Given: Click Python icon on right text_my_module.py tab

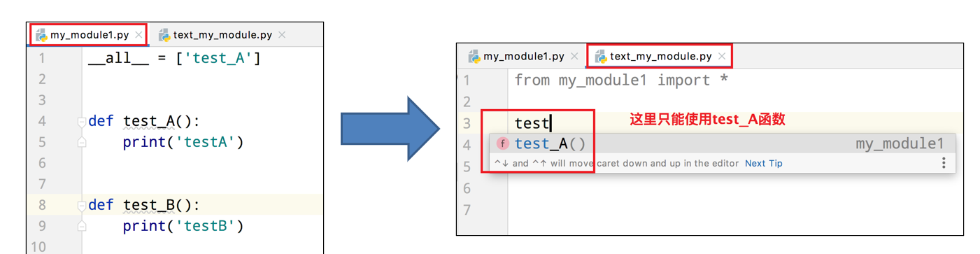Looking at the screenshot, I should pyautogui.click(x=600, y=56).
